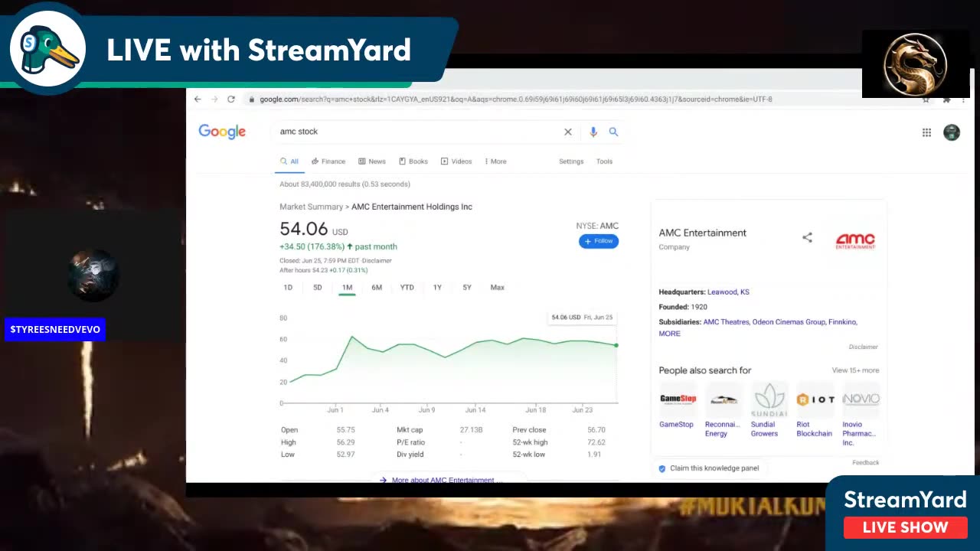Click the $TYREESNEEDVEVO name label
Screen dimensions: 980x551
pos(55,330)
